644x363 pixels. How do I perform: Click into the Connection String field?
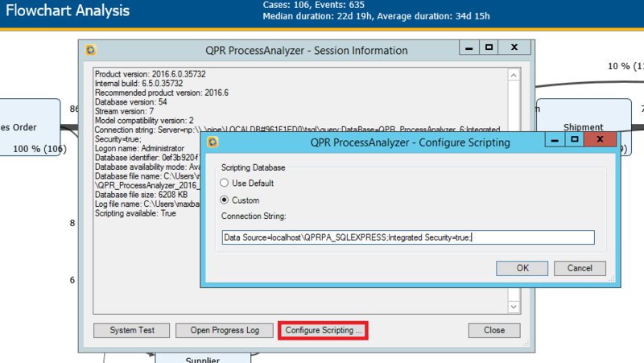(x=408, y=237)
